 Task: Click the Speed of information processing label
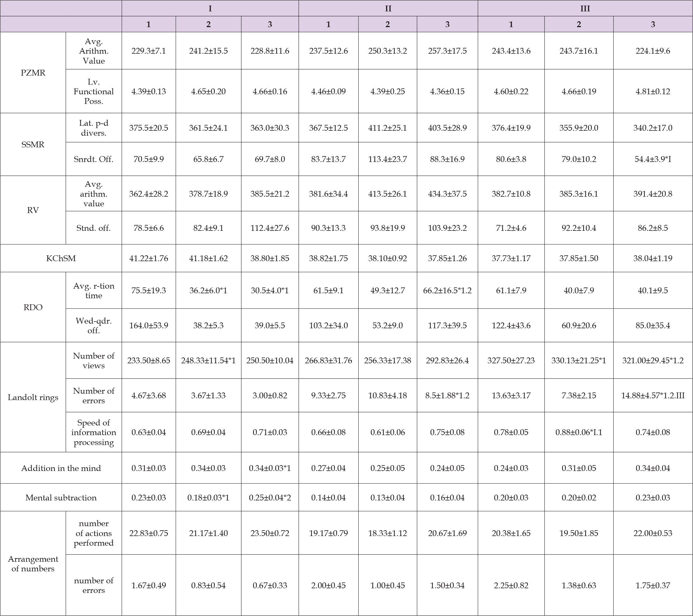(94, 432)
